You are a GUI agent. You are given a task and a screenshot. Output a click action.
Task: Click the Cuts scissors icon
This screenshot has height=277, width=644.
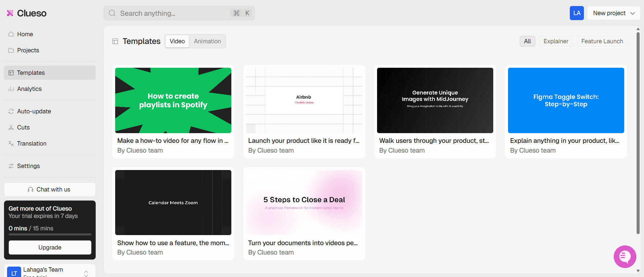point(11,127)
